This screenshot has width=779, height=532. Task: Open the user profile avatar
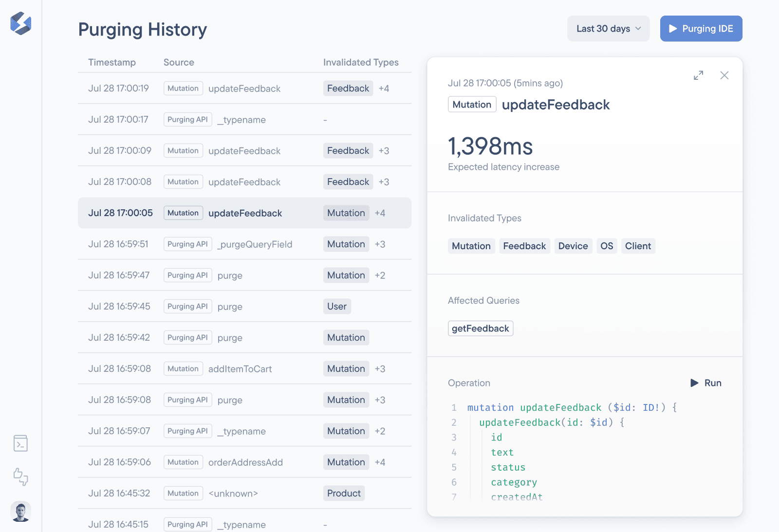[20, 512]
